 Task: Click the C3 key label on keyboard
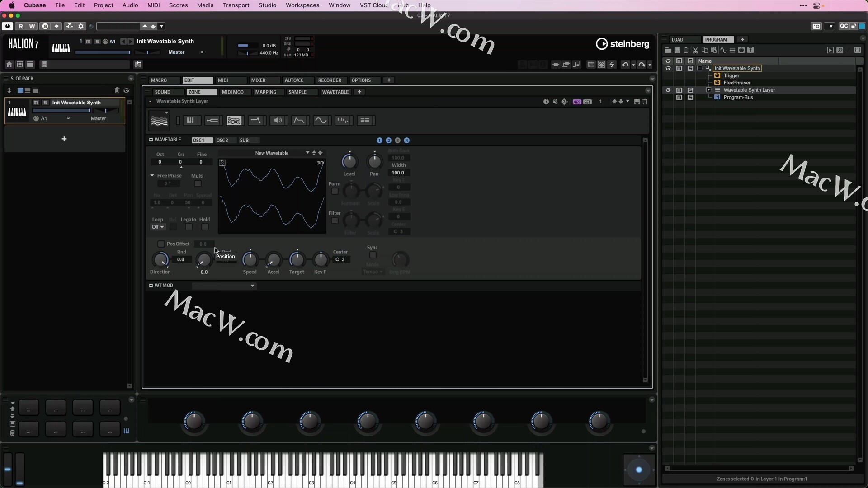(311, 483)
